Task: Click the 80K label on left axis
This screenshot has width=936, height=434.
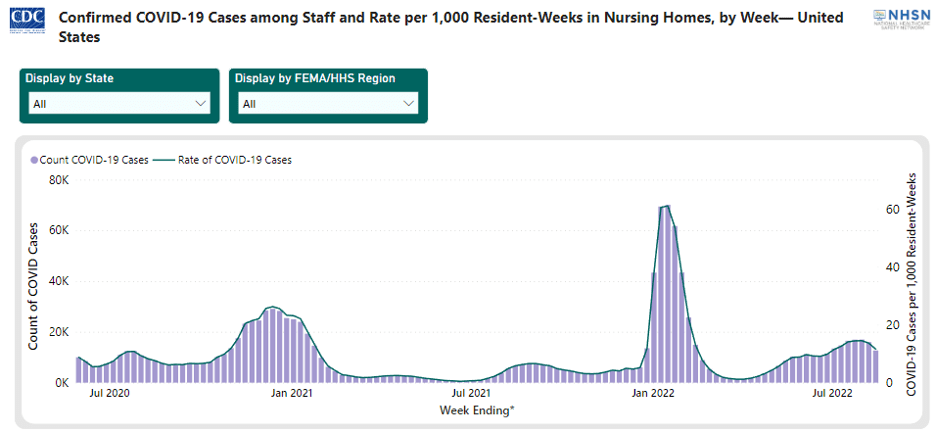Action: tap(55, 181)
